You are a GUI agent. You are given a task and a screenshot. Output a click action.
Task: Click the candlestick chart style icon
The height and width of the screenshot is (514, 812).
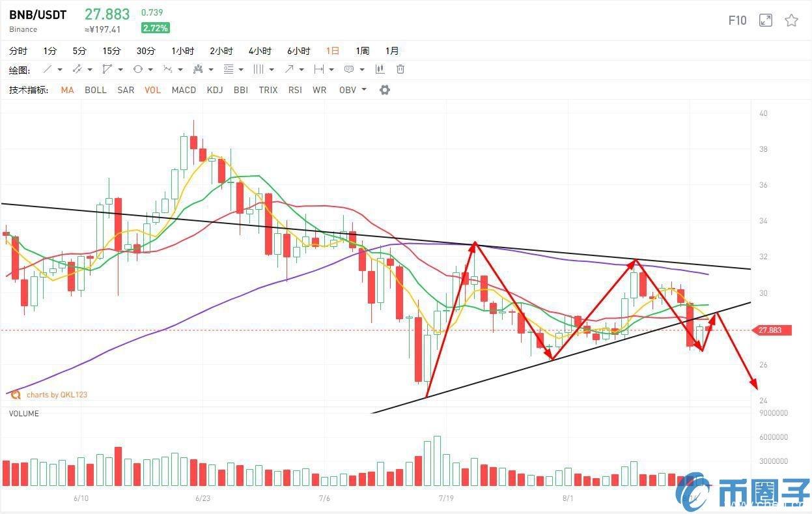click(x=380, y=69)
